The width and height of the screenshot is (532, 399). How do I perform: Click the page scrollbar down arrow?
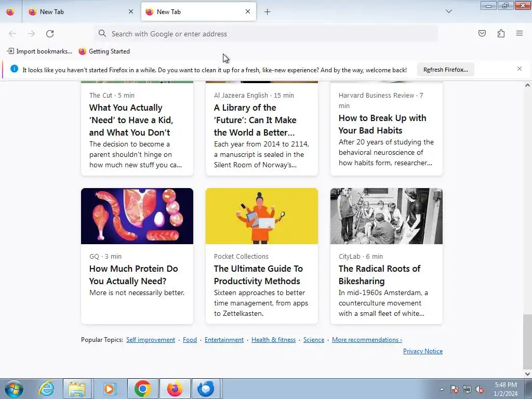coord(527,374)
